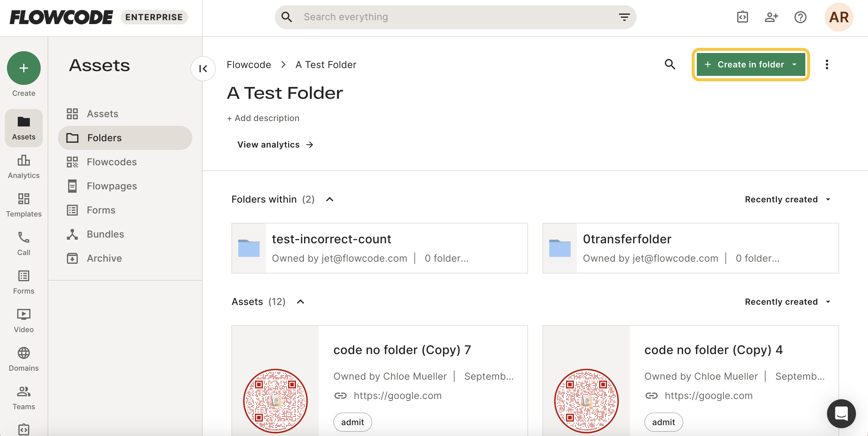Select Folders in the Assets menu

click(125, 138)
